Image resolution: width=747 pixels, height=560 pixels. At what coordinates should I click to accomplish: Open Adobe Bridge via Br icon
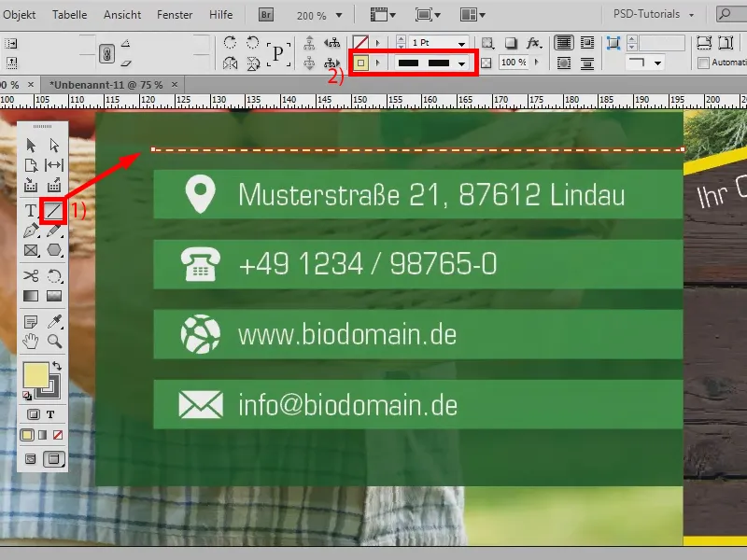[266, 15]
